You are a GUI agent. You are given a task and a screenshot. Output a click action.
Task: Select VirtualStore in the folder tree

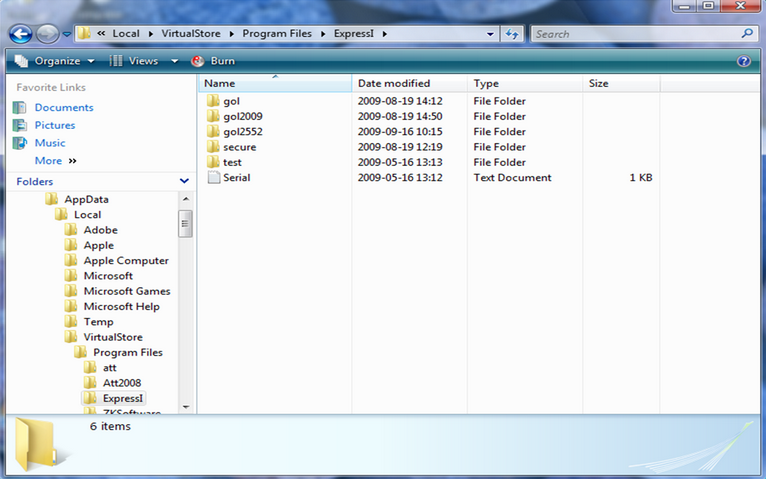click(113, 337)
